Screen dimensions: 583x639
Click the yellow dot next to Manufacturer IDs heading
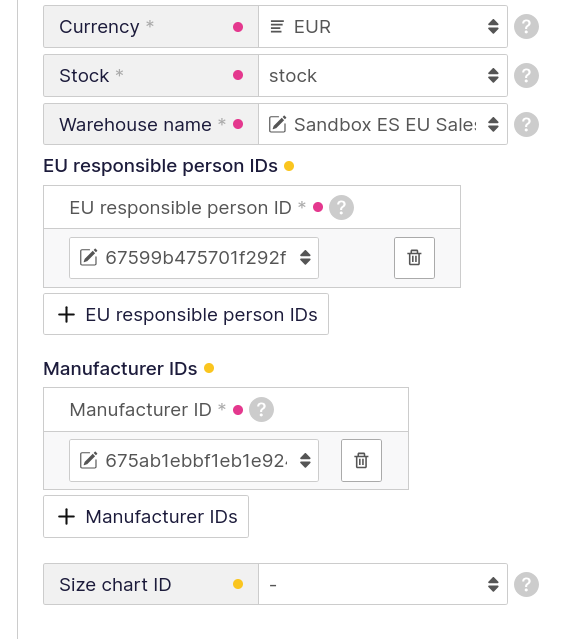pos(209,368)
